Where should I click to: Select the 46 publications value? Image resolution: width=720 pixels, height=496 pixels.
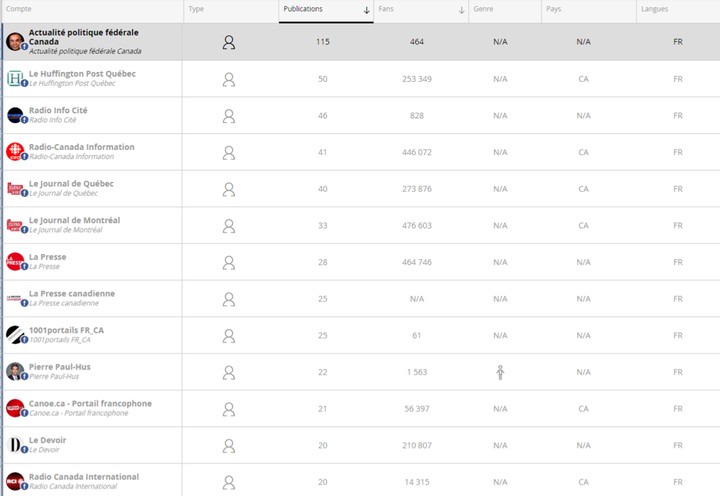[323, 116]
